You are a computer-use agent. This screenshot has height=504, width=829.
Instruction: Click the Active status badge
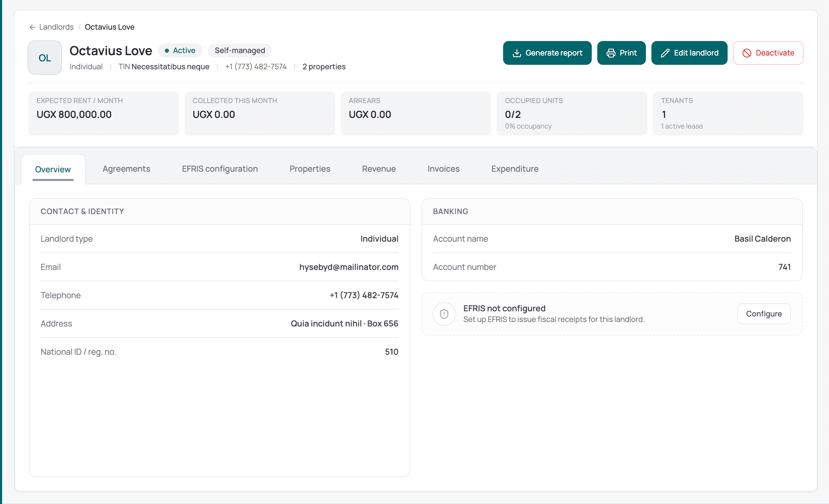(x=180, y=51)
